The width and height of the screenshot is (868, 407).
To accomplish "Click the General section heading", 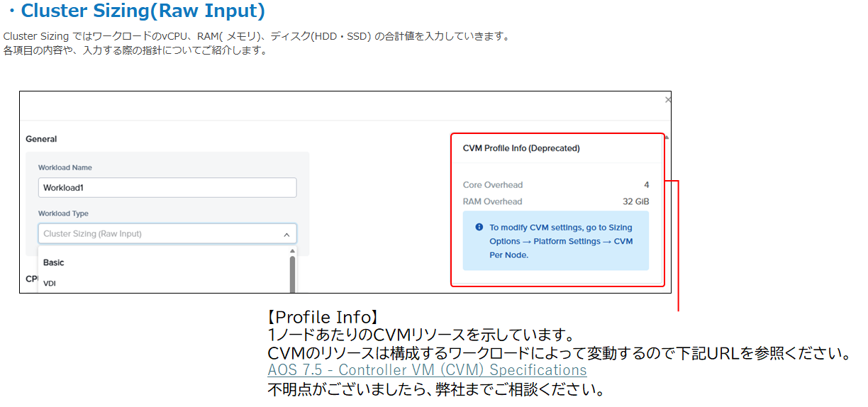I will point(41,139).
